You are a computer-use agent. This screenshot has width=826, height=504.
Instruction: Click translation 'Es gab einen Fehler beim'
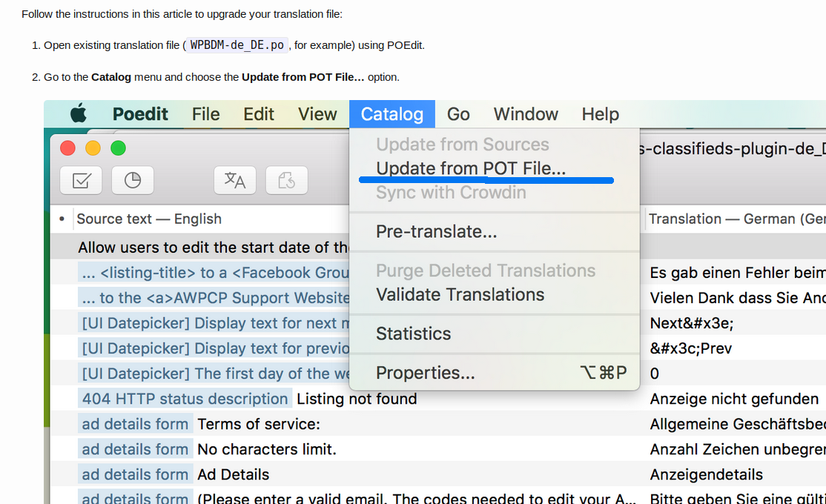point(738,273)
